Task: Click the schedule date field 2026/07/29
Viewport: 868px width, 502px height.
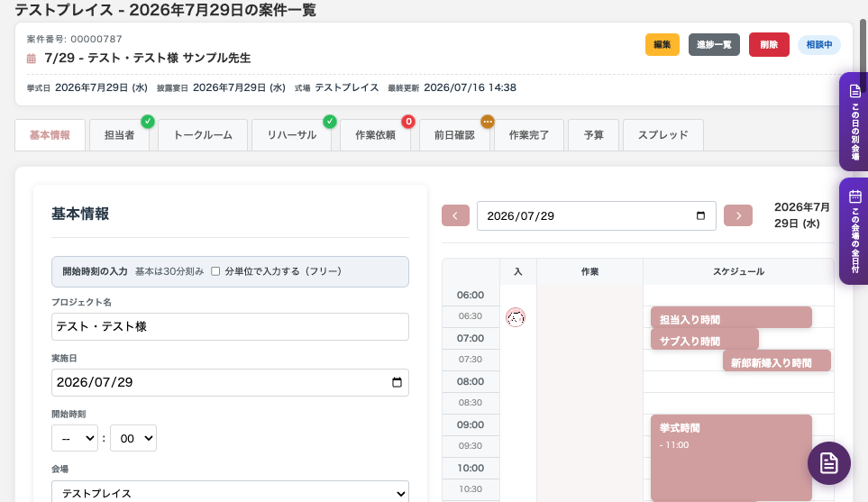Action: point(596,216)
